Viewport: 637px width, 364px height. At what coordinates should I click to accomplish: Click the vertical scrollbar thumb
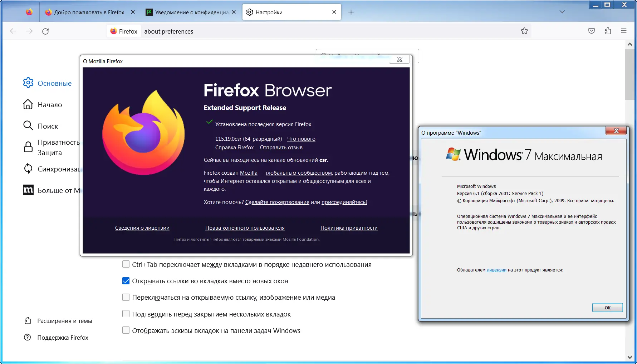[x=629, y=74]
